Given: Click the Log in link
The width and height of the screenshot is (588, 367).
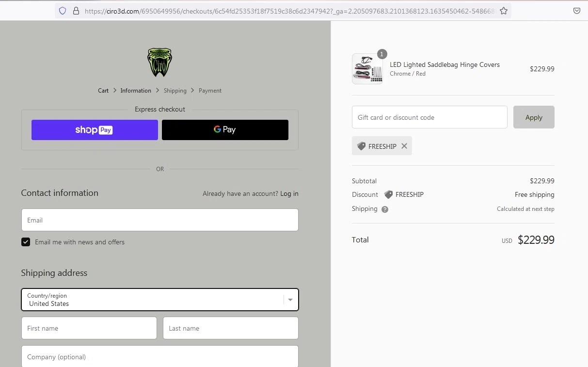Looking at the screenshot, I should (x=289, y=193).
